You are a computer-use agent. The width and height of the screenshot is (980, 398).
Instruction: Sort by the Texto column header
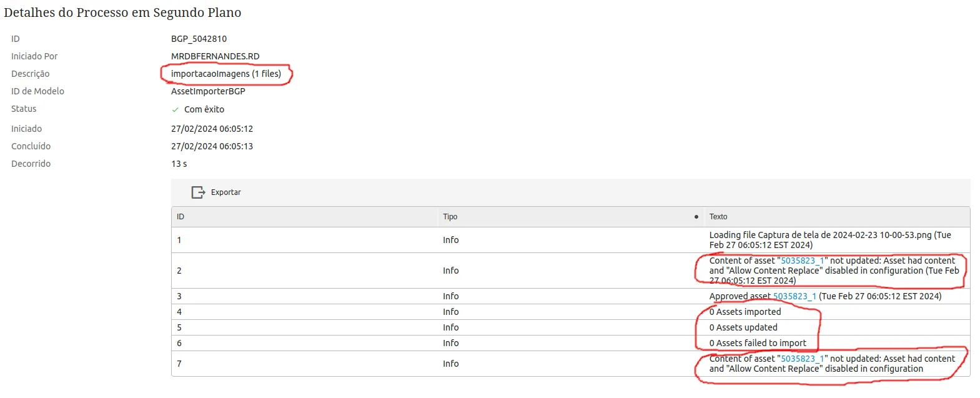(x=718, y=217)
